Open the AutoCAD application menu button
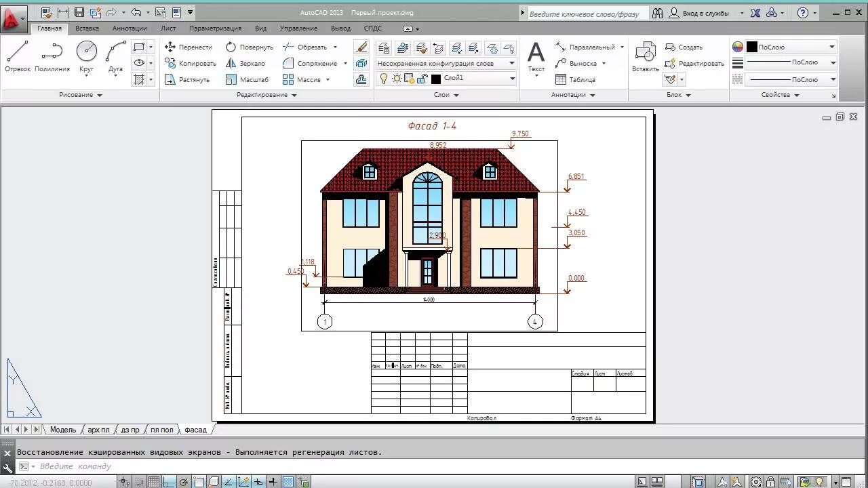 pos(14,18)
